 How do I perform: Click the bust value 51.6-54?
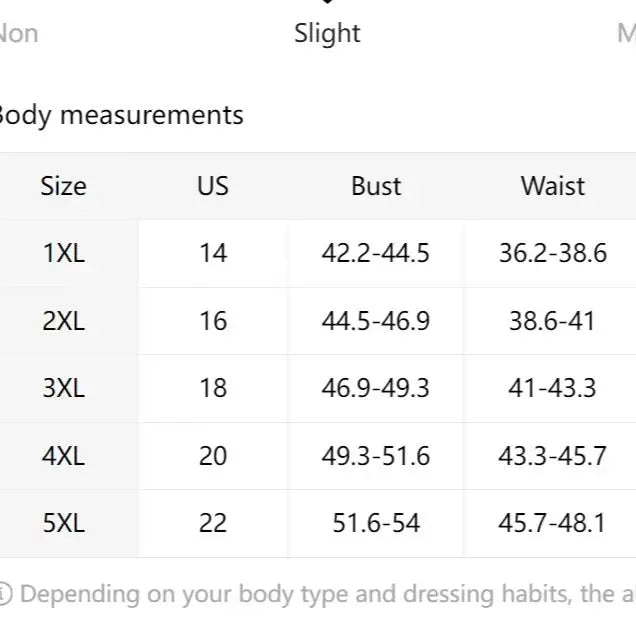click(376, 523)
